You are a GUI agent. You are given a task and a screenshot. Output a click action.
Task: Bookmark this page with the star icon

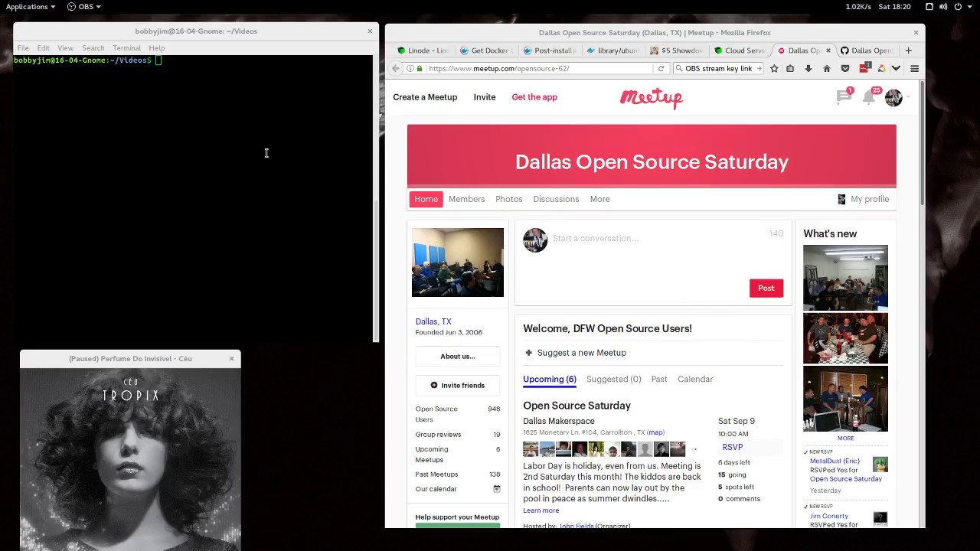point(774,68)
